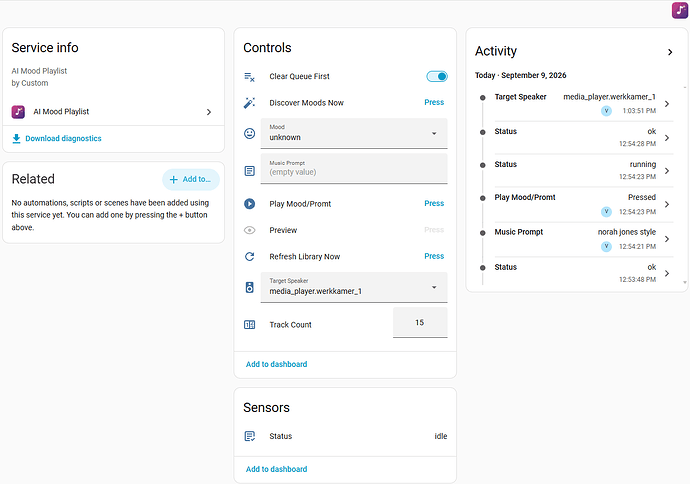
Task: Open the AI Mood Playlist integration chevron
Action: coord(209,112)
